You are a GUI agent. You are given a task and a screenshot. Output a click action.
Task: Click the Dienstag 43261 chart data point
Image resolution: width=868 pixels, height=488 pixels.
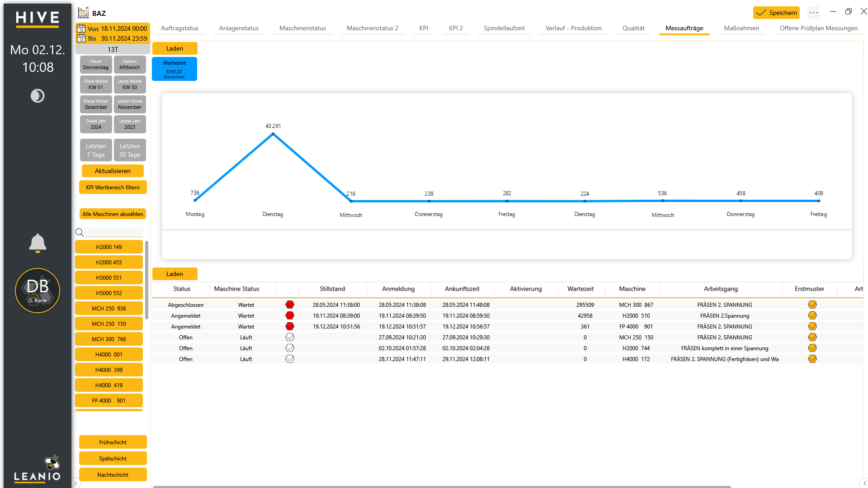click(273, 134)
